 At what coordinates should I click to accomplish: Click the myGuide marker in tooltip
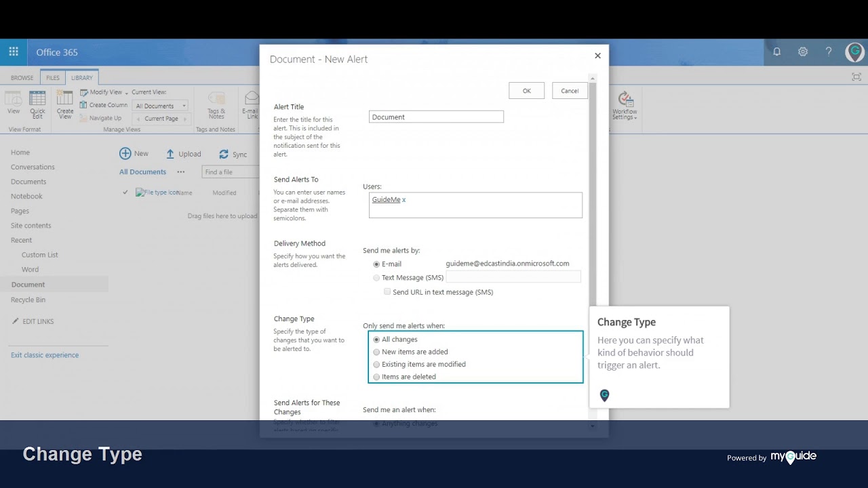(605, 395)
